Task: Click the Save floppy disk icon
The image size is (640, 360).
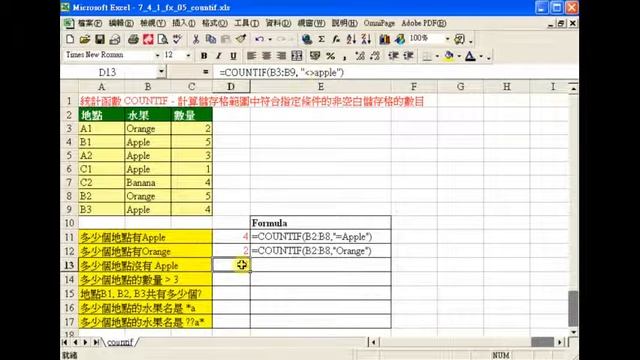Action: point(100,39)
